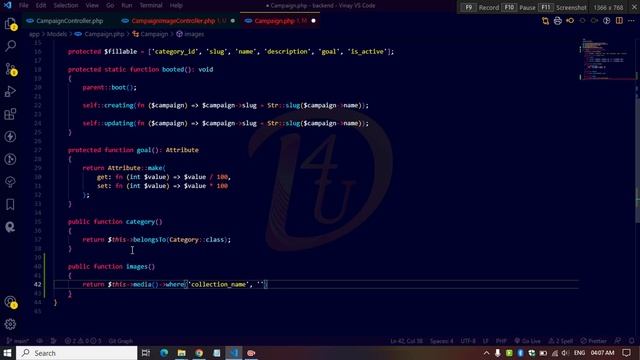Click the code minimap preview

click(x=607, y=59)
